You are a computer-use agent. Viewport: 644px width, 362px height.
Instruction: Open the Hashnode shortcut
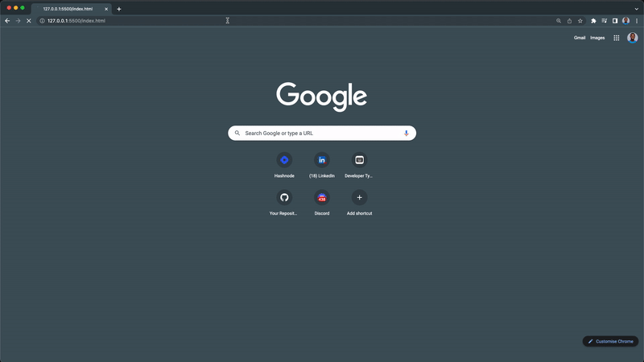(x=284, y=160)
